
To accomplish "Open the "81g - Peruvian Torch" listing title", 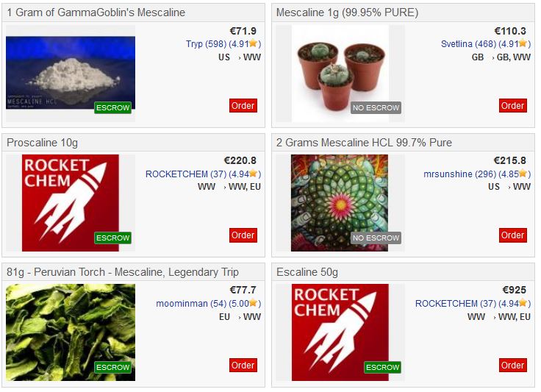I will (123, 272).
